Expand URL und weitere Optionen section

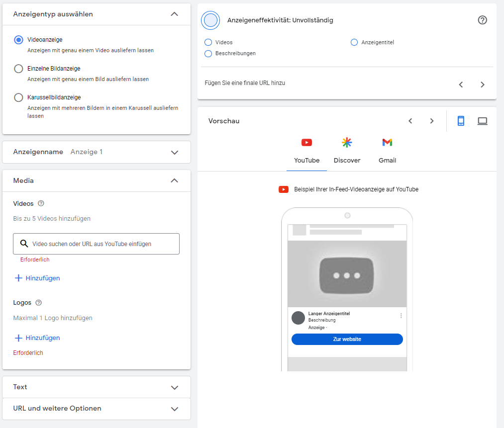pyautogui.click(x=174, y=409)
